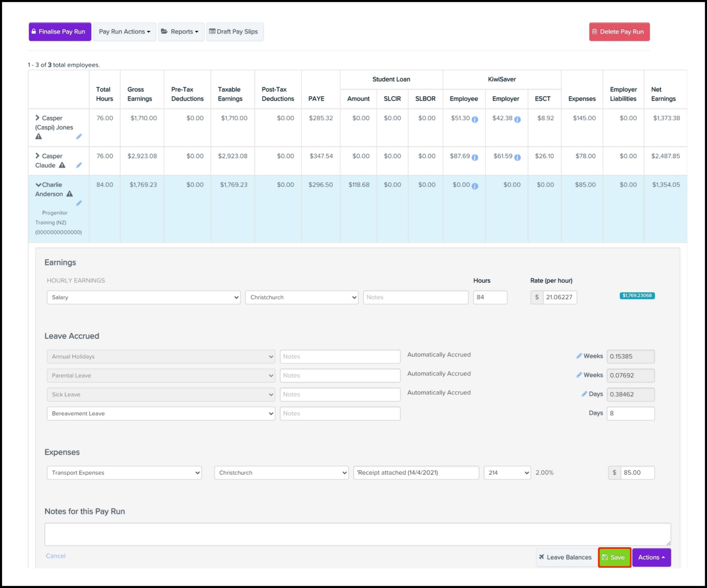Open Transport Expenses category dropdown
The width and height of the screenshot is (707, 588).
tap(124, 473)
